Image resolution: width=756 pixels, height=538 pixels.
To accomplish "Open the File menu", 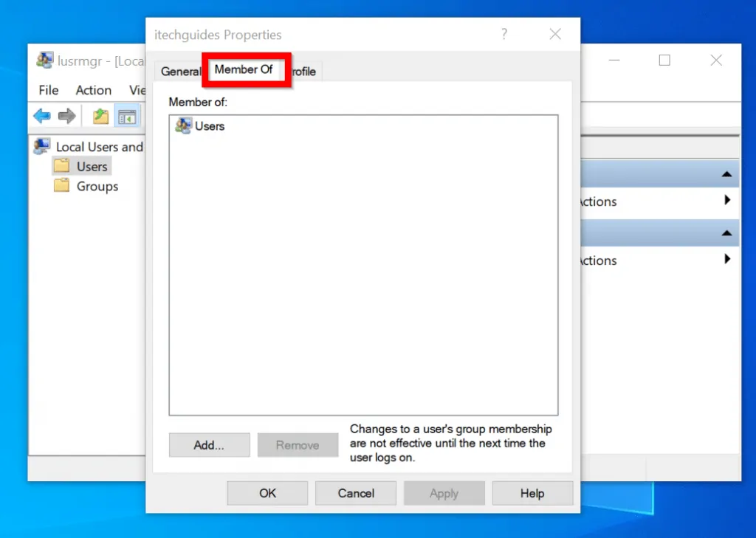I will [x=49, y=90].
